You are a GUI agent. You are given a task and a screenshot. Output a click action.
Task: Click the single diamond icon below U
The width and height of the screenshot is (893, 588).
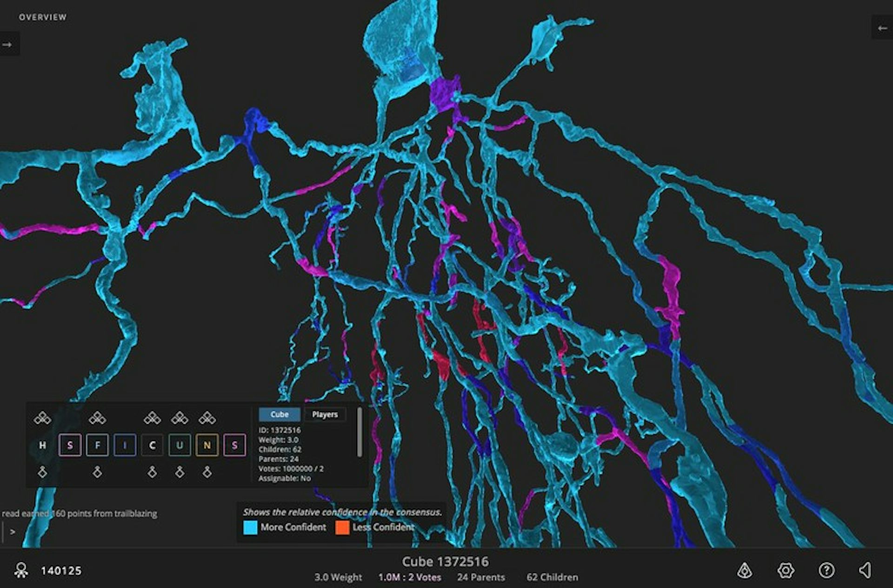[x=180, y=473]
